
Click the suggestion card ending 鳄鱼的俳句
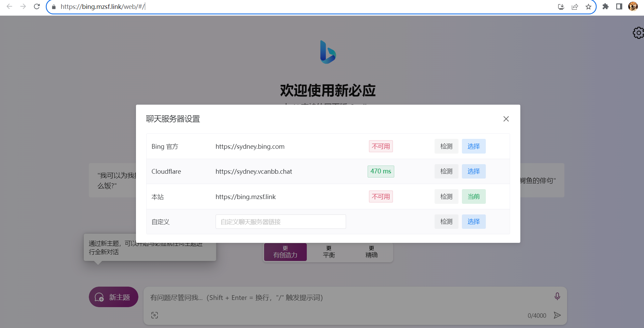pyautogui.click(x=542, y=180)
